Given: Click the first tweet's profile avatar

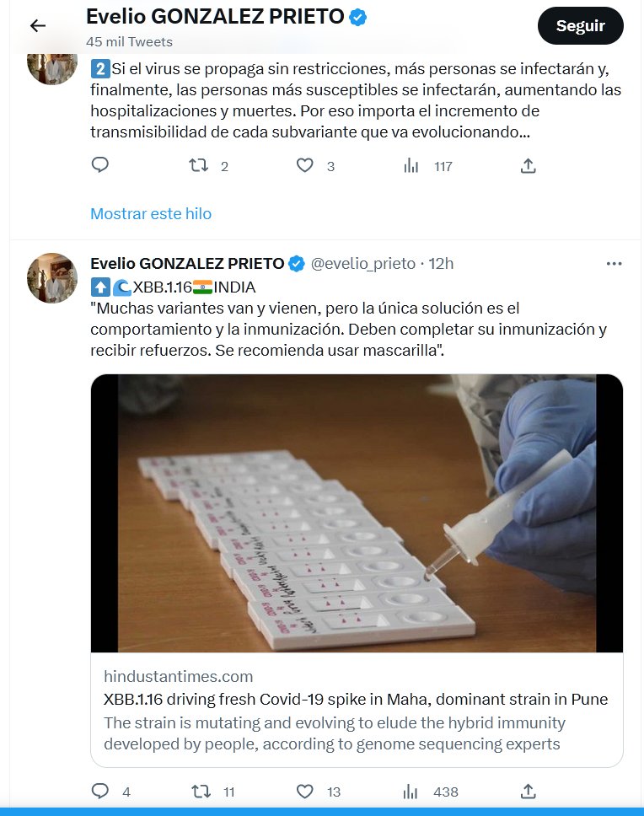Looking at the screenshot, I should [x=53, y=61].
